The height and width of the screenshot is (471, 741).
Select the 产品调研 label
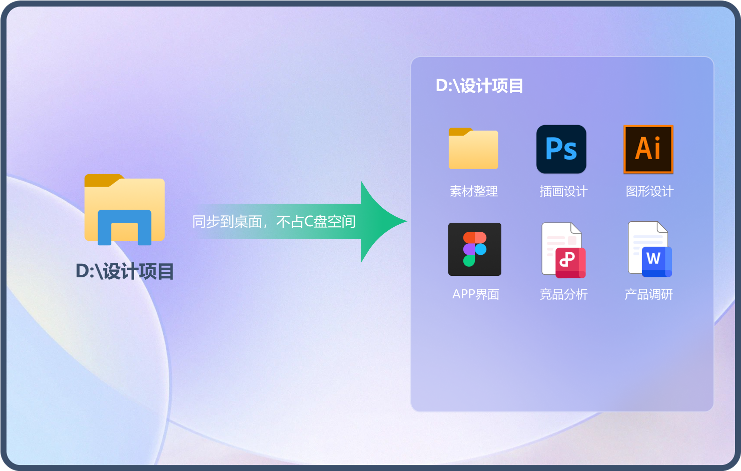649,294
